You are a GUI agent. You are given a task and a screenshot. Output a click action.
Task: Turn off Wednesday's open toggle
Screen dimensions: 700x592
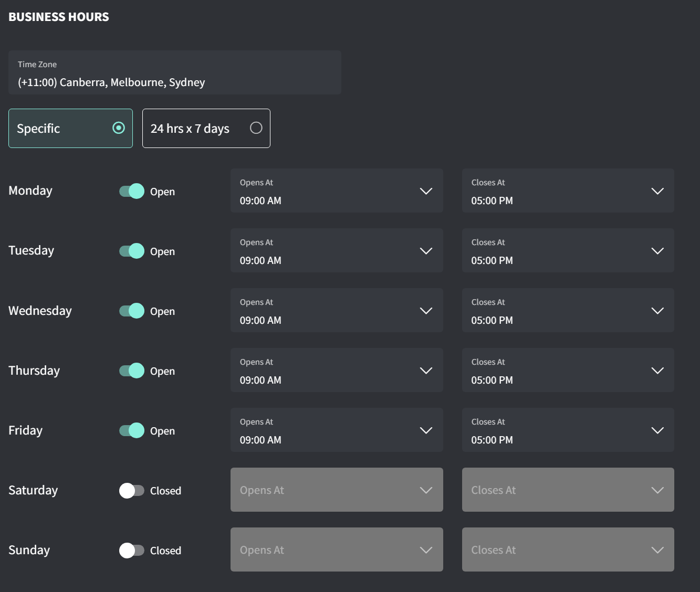click(132, 311)
